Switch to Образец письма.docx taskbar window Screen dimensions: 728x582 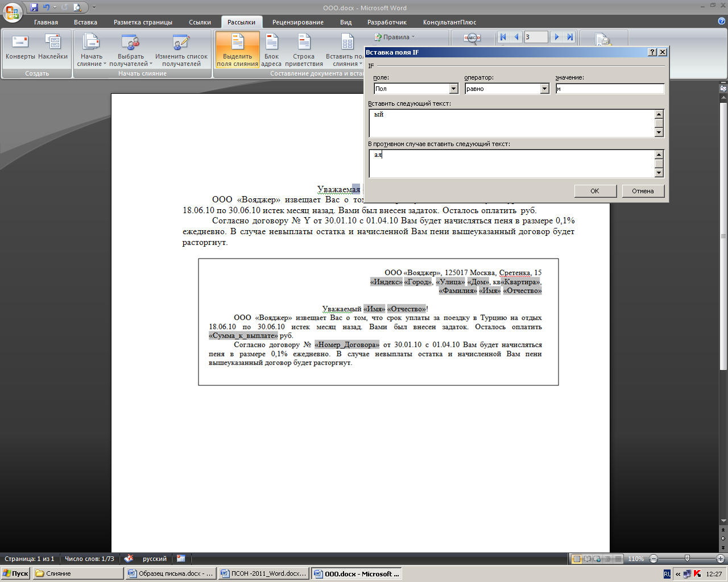pos(171,573)
